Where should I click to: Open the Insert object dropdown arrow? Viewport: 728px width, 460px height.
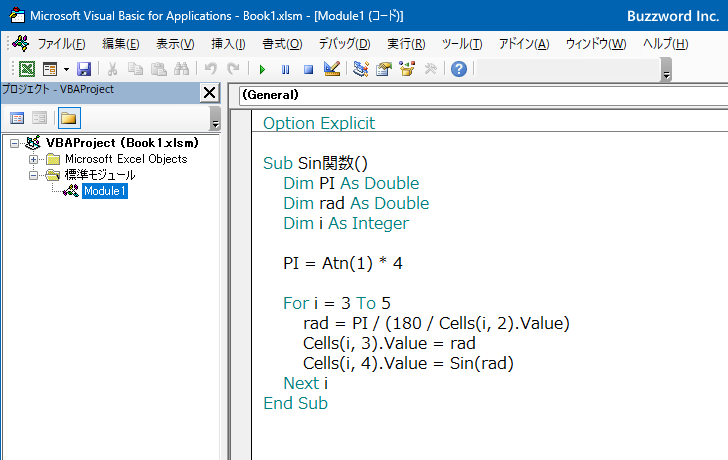pyautogui.click(x=66, y=69)
